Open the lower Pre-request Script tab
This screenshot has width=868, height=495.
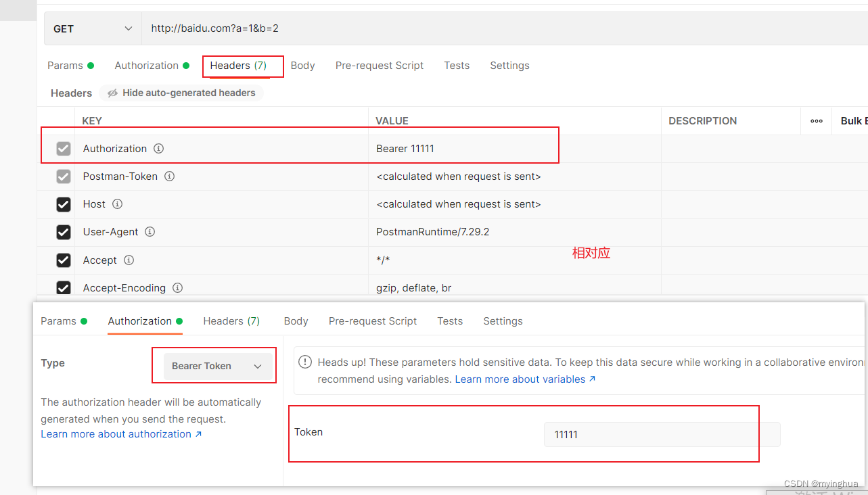(x=373, y=321)
